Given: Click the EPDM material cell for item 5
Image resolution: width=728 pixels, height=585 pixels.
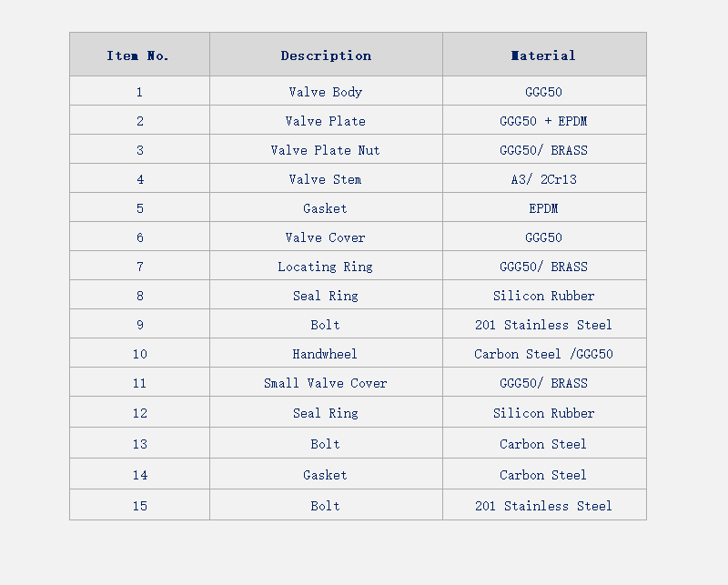Looking at the screenshot, I should tap(544, 207).
